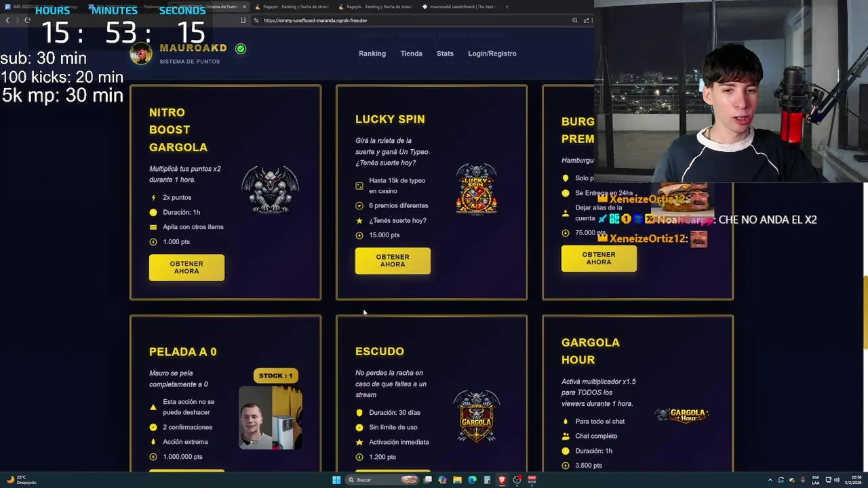Open network status in the system tray
The height and width of the screenshot is (488, 868).
click(829, 480)
